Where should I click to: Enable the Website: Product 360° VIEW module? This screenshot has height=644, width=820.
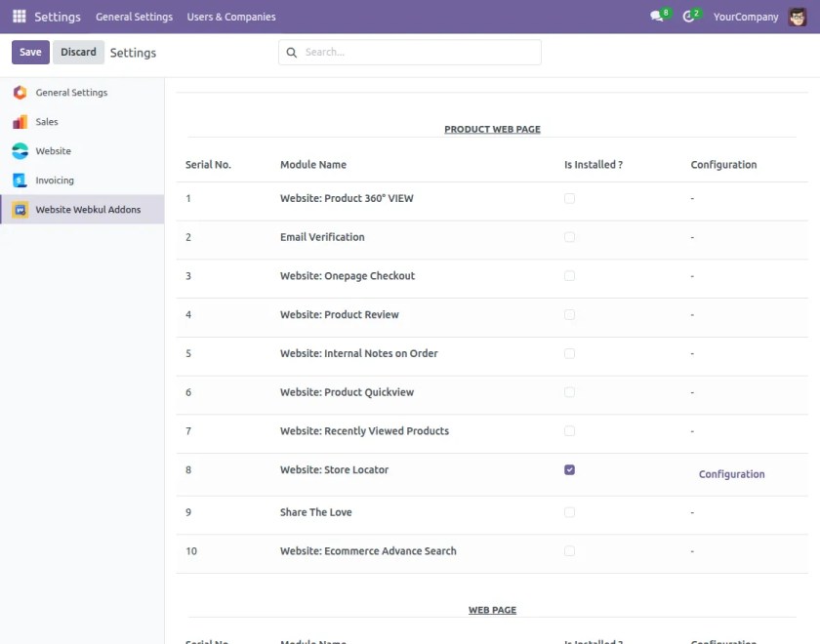(x=569, y=198)
